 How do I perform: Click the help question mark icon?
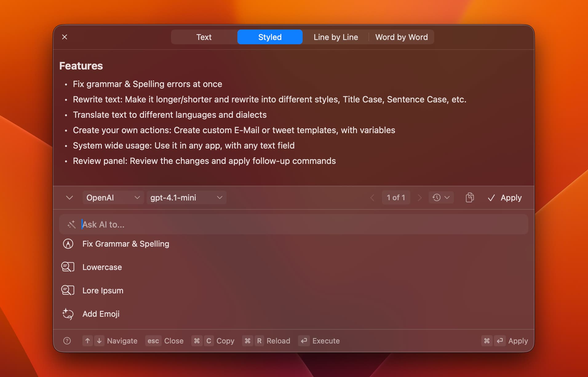pos(67,341)
